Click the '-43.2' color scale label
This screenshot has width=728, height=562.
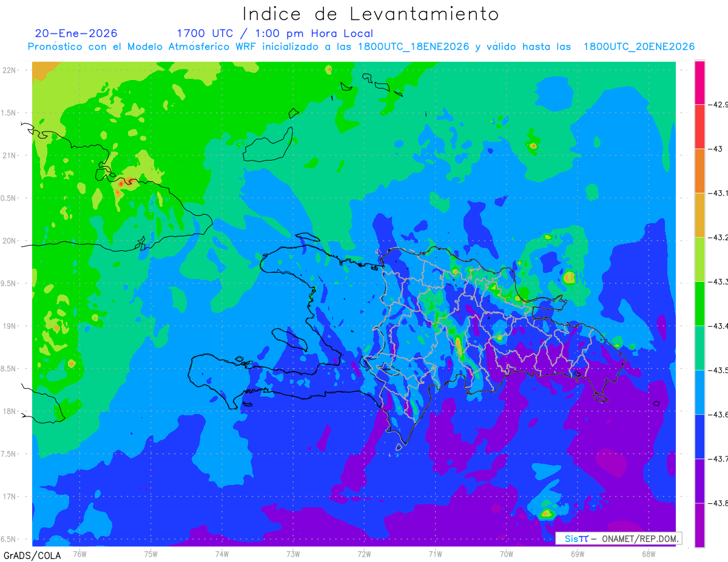(x=718, y=238)
